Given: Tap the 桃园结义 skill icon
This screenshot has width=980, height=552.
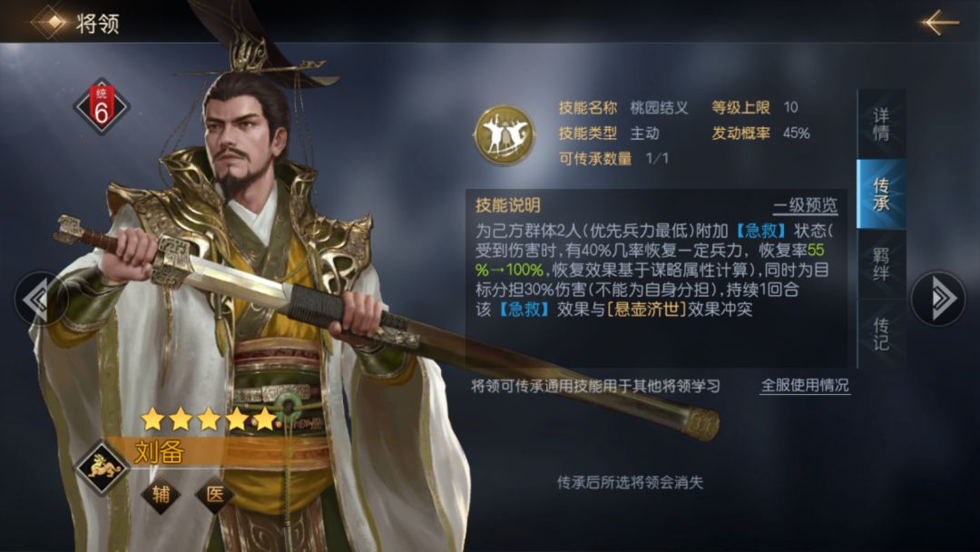Looking at the screenshot, I should point(505,133).
